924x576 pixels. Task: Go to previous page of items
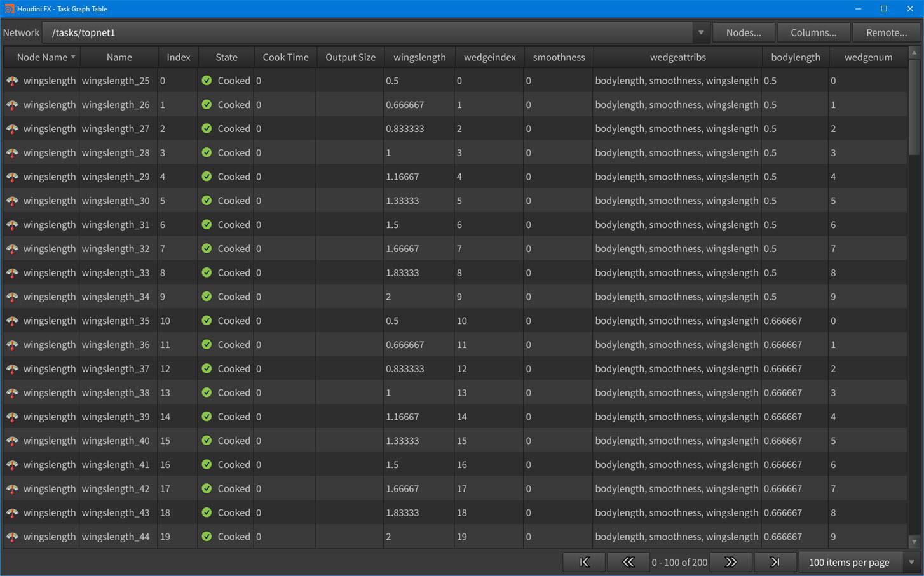(x=628, y=562)
